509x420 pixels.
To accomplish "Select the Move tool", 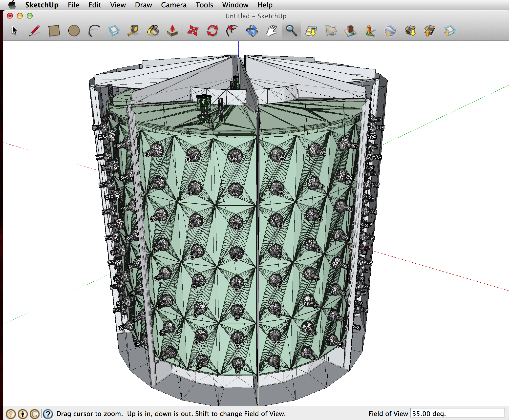I will 192,31.
